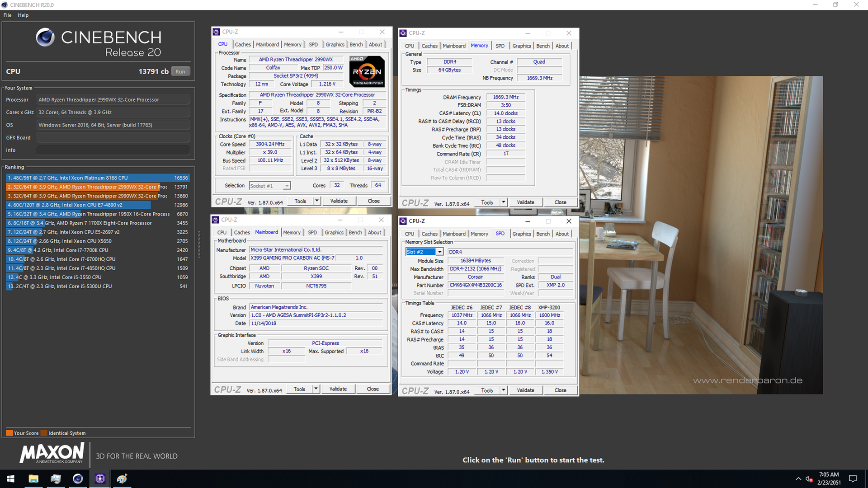Image resolution: width=868 pixels, height=488 pixels.
Task: Click Tools button in Mainboard window
Action: pos(299,389)
